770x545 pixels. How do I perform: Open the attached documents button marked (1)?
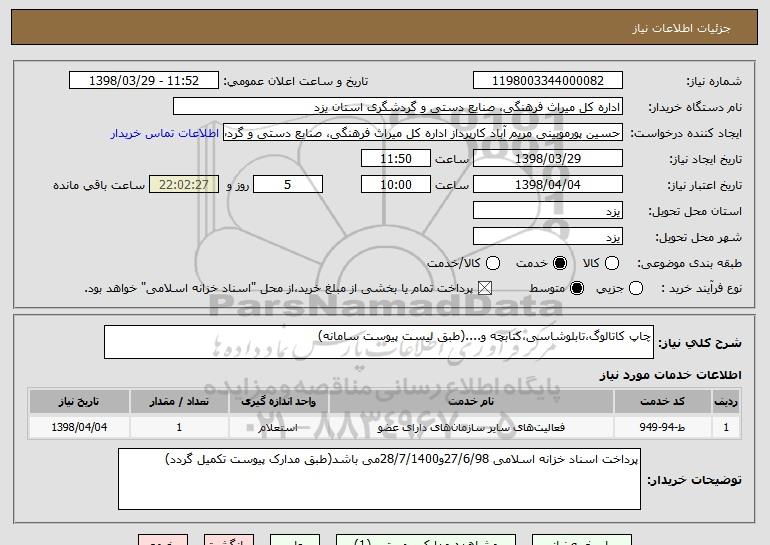point(426,540)
